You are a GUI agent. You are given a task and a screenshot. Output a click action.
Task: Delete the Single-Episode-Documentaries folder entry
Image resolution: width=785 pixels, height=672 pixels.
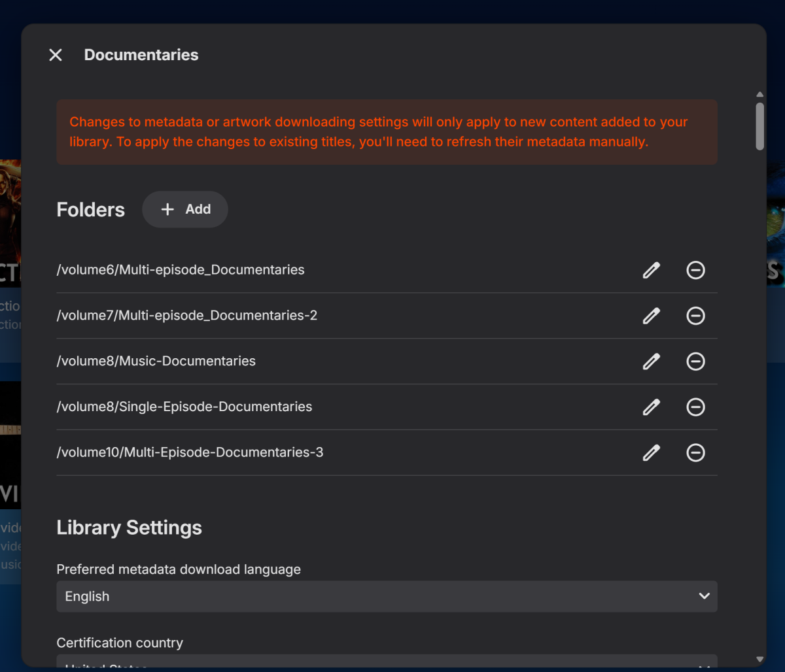(x=695, y=407)
